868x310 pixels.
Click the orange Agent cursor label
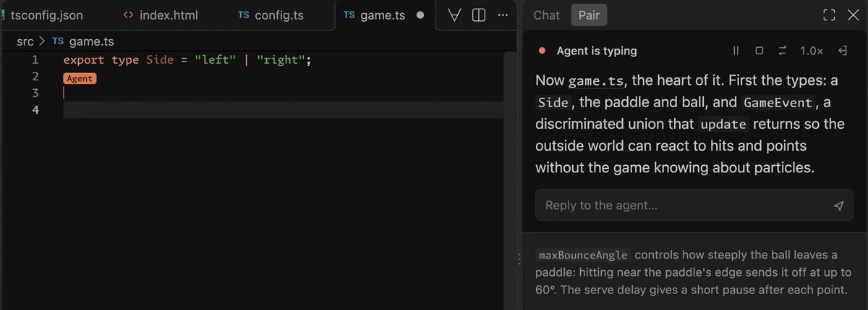coord(80,78)
